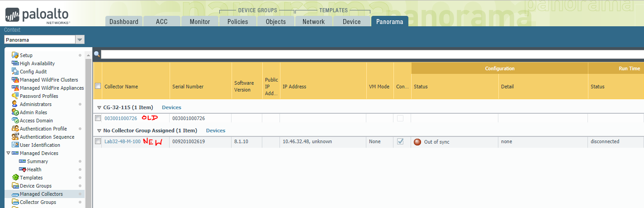Click the Out of sync status text
Screen dimensions: 644x208
(437, 142)
